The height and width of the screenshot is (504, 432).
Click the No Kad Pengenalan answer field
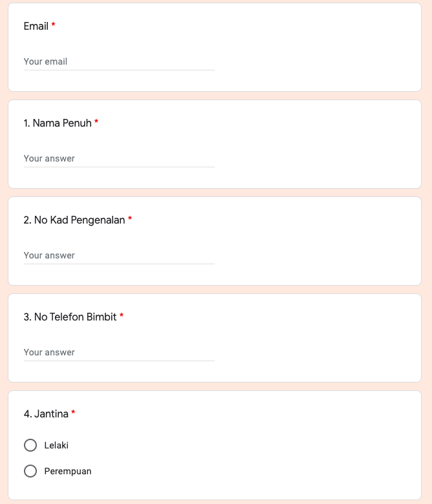point(119,255)
